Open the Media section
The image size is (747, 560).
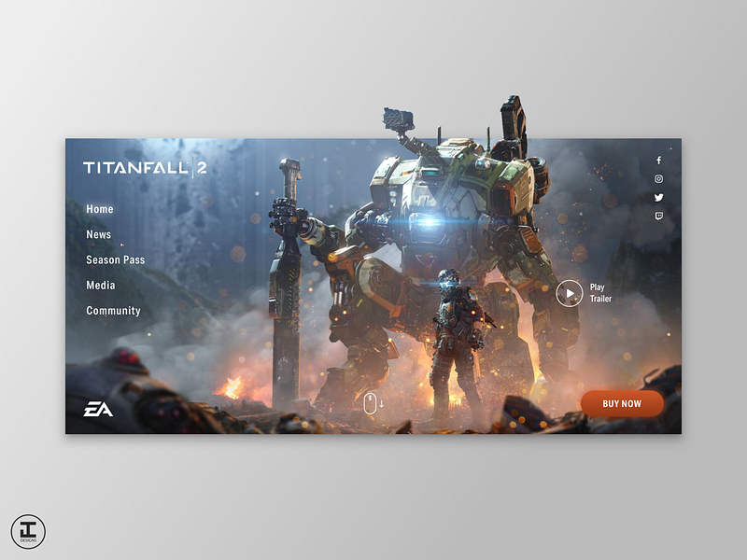(x=101, y=286)
